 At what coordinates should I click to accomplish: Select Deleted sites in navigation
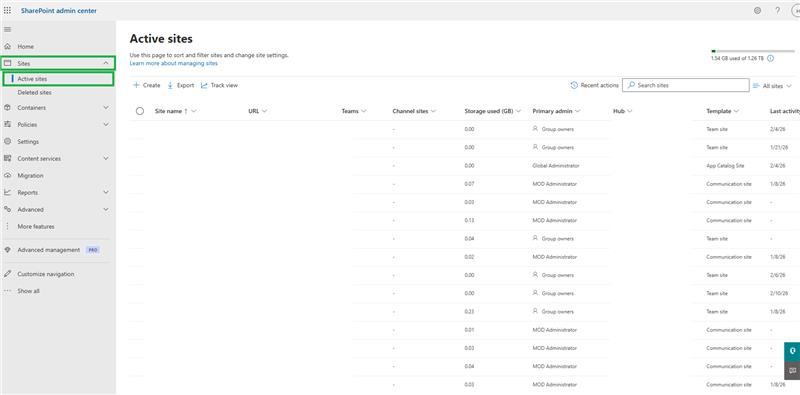coord(34,93)
